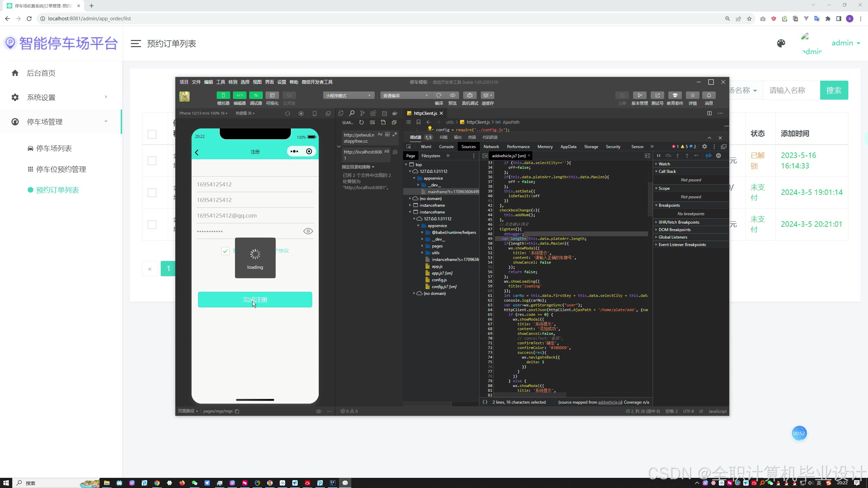Click pause script execution icon in debugger
The width and height of the screenshot is (868, 488).
658,156
